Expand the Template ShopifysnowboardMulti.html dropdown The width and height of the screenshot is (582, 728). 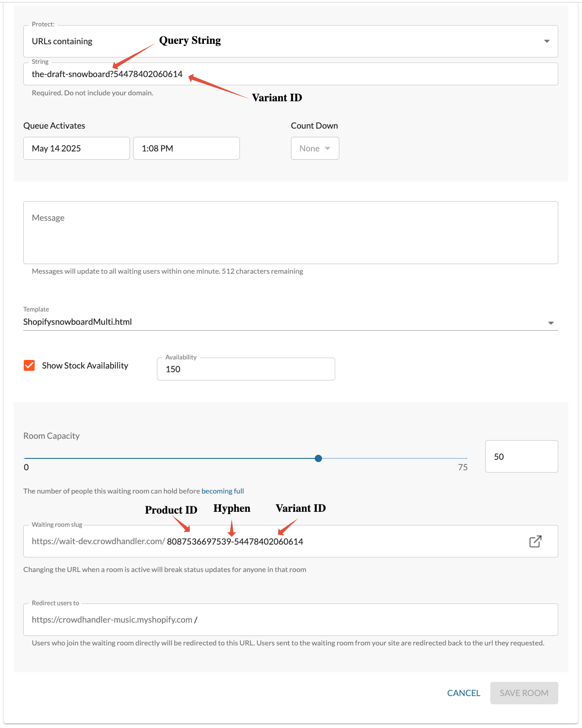click(x=291, y=322)
